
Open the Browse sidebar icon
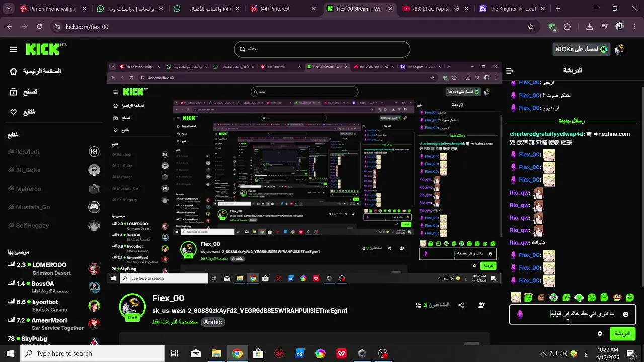(14, 92)
